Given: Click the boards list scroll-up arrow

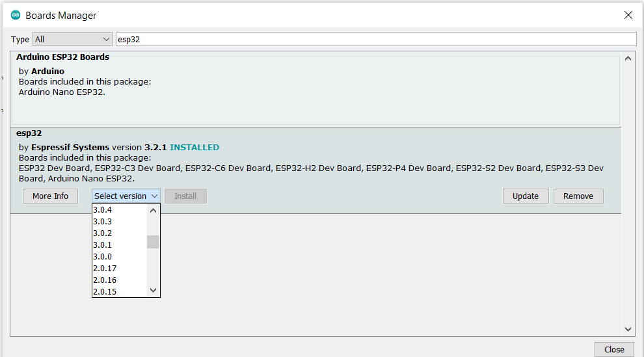Looking at the screenshot, I should [x=628, y=59].
